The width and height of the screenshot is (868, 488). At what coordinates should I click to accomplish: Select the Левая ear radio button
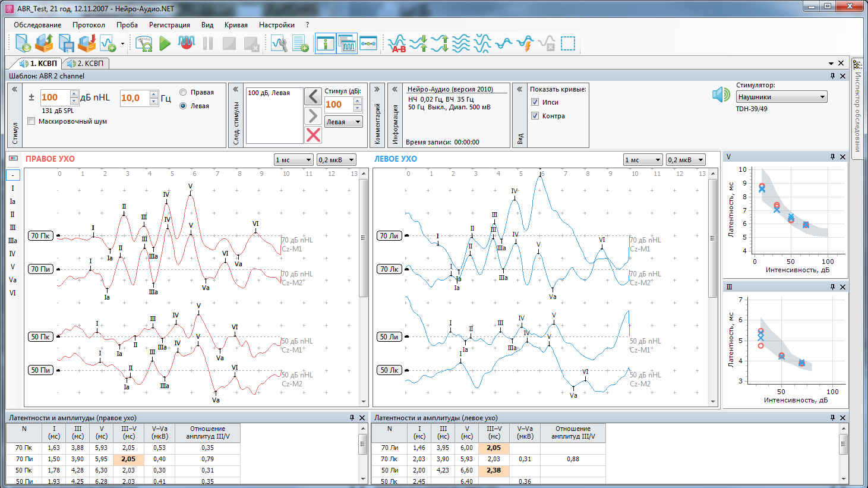(183, 106)
